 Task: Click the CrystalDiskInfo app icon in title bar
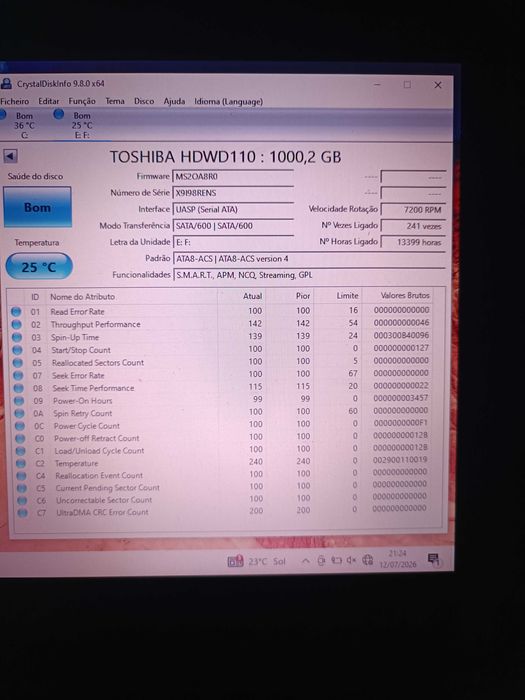pos(6,83)
